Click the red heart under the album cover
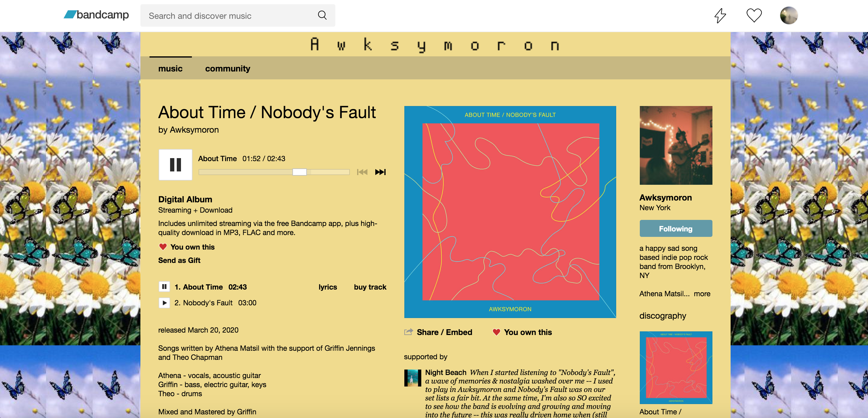Viewport: 868px width, 418px height. [496, 332]
